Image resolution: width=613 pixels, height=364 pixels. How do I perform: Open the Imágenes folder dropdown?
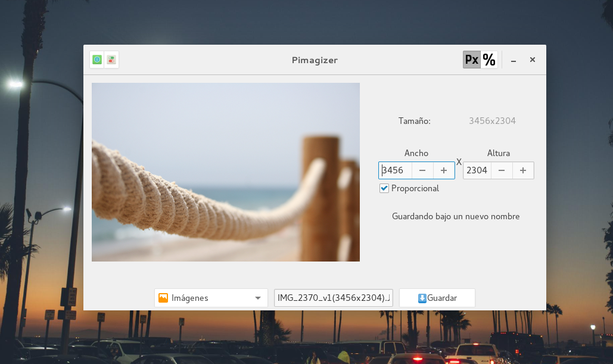(210, 298)
